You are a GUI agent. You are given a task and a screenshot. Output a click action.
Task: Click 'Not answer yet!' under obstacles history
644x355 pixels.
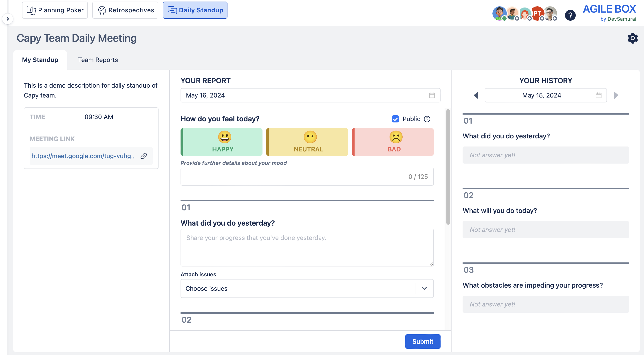[492, 304]
